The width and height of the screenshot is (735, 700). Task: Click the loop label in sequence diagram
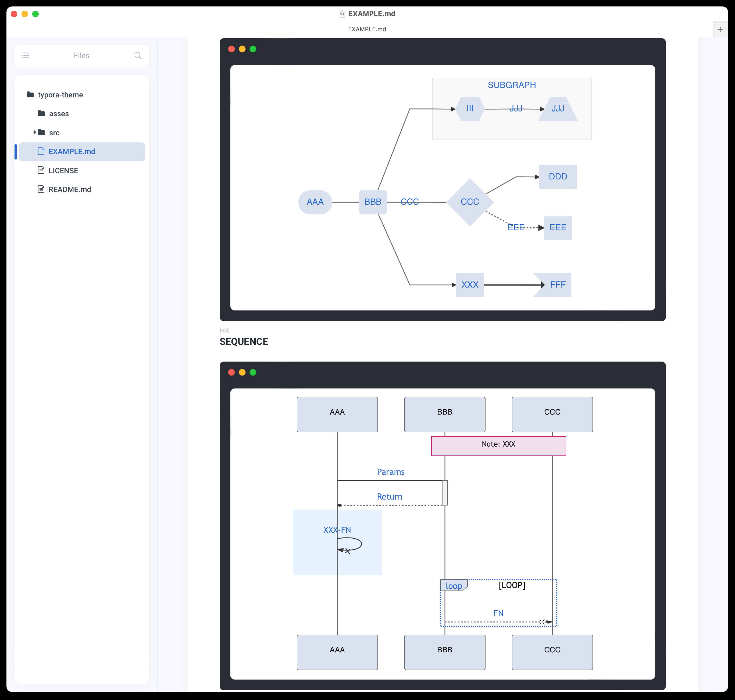[454, 586]
